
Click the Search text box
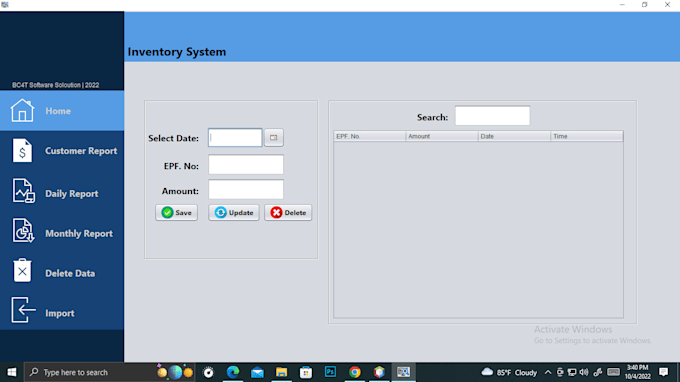pos(492,116)
